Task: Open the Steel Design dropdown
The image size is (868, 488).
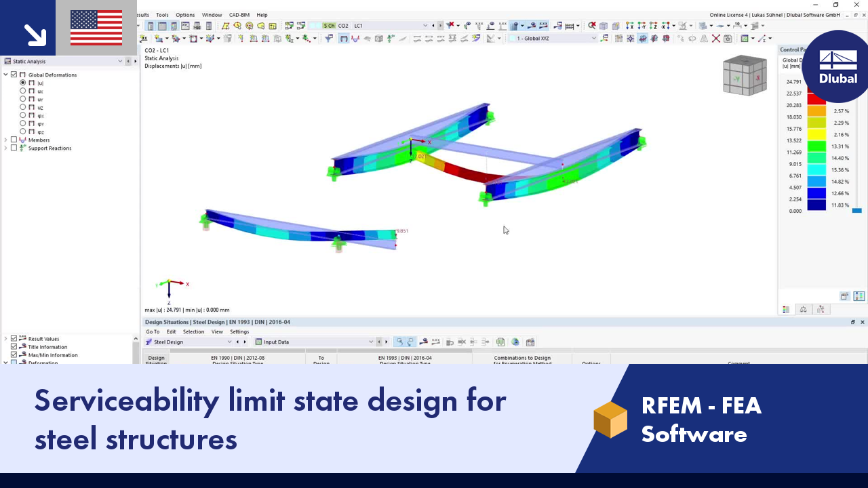Action: tap(230, 342)
